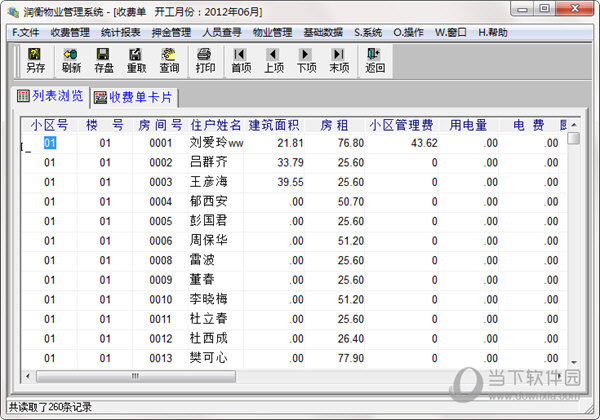600x420 pixels.
Task: Select resident 彭国君
Action: click(209, 221)
